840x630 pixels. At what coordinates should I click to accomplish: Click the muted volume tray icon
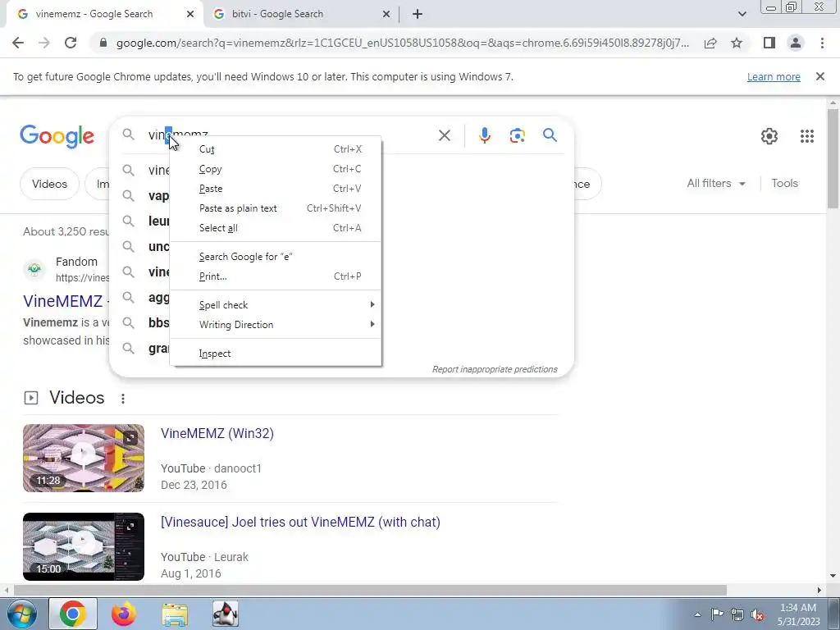tap(757, 614)
